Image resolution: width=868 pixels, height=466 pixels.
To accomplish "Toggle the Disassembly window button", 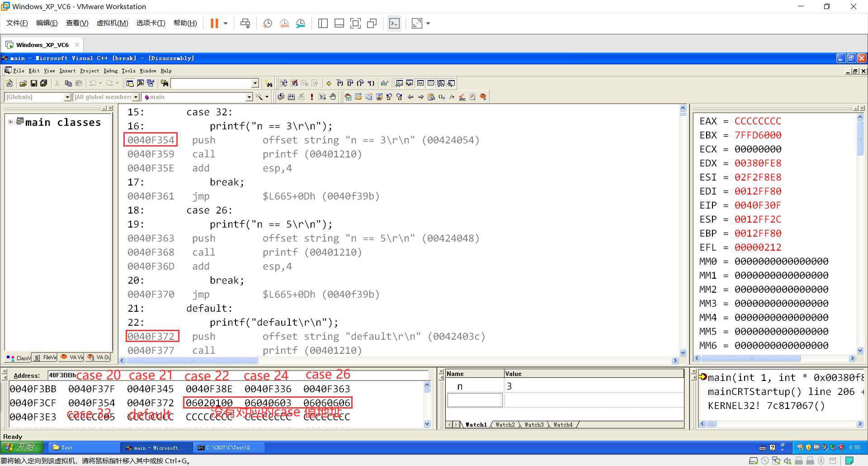I will pos(451,83).
